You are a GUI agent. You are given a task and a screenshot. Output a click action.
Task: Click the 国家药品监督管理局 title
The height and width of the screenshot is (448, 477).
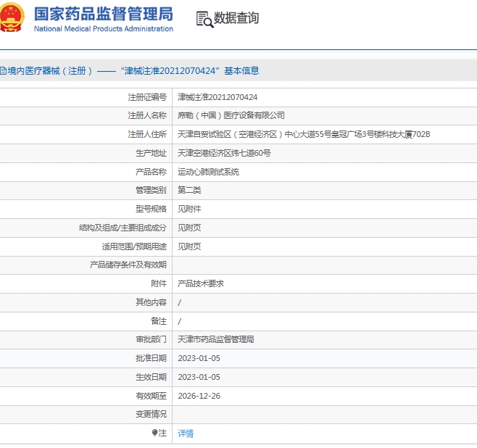click(104, 14)
